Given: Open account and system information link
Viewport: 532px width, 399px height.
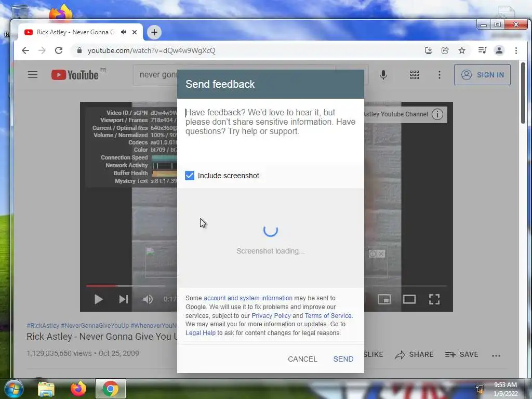Looking at the screenshot, I should click(x=248, y=298).
